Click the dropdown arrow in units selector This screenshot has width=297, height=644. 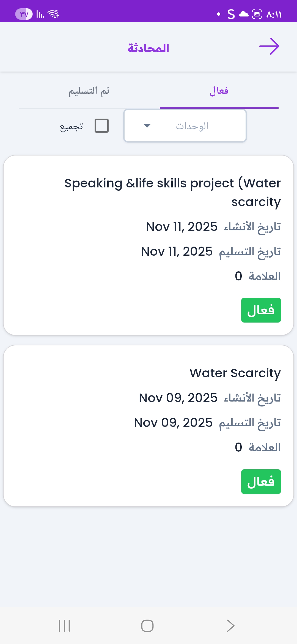(147, 126)
